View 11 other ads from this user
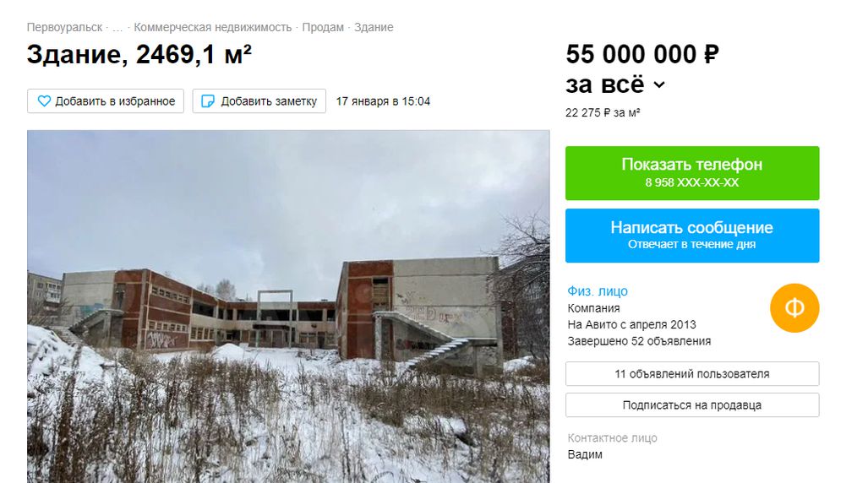 [x=692, y=374]
